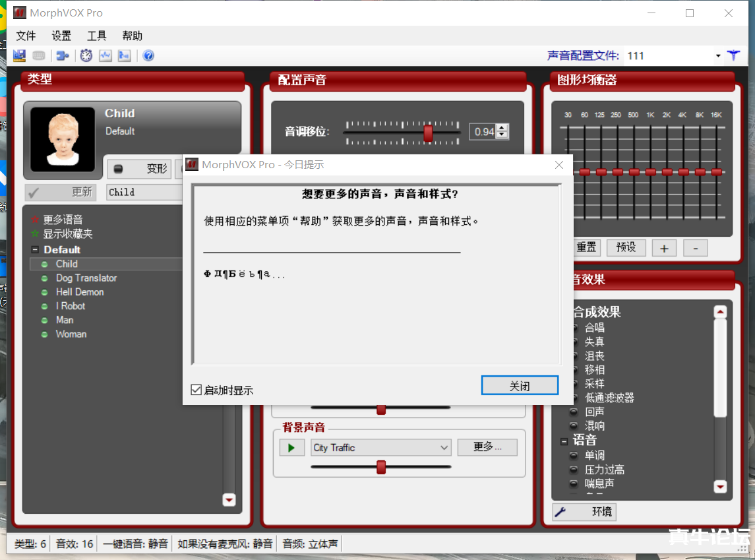Click the keyboard toolbar icon
The height and width of the screenshot is (560, 755).
coord(38,55)
